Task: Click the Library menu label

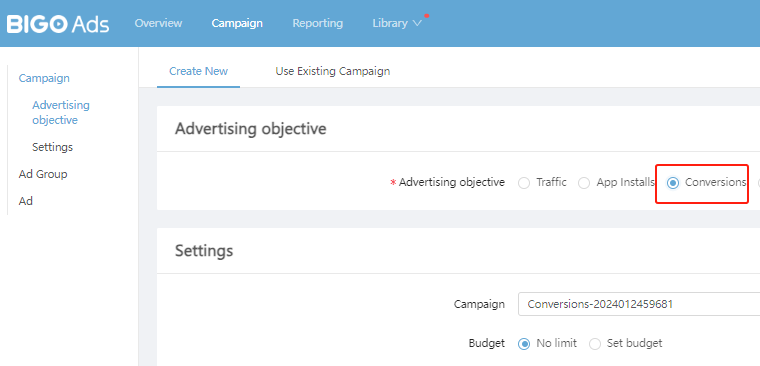Action: [390, 23]
